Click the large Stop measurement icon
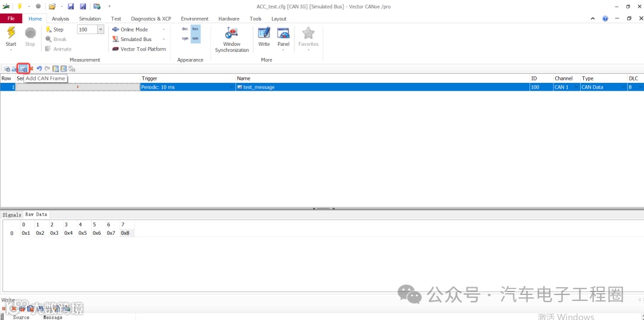The width and height of the screenshot is (644, 320). 30,33
